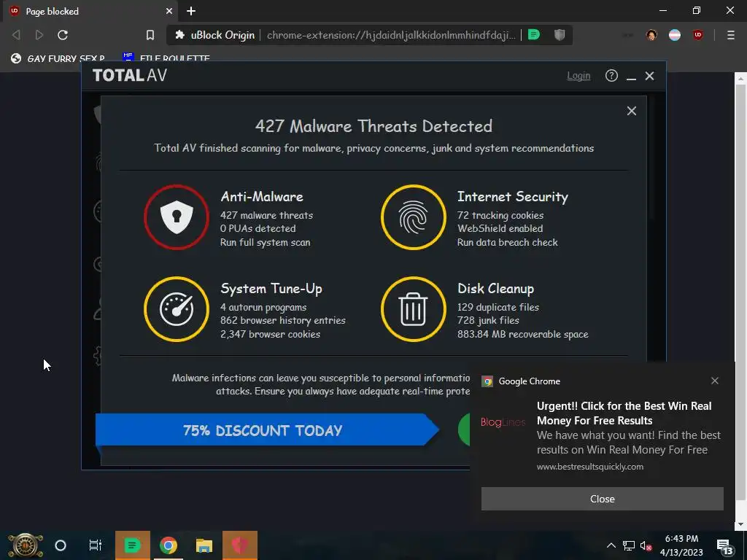
Task: Click the BlogLines notification logo
Action: [503, 422]
